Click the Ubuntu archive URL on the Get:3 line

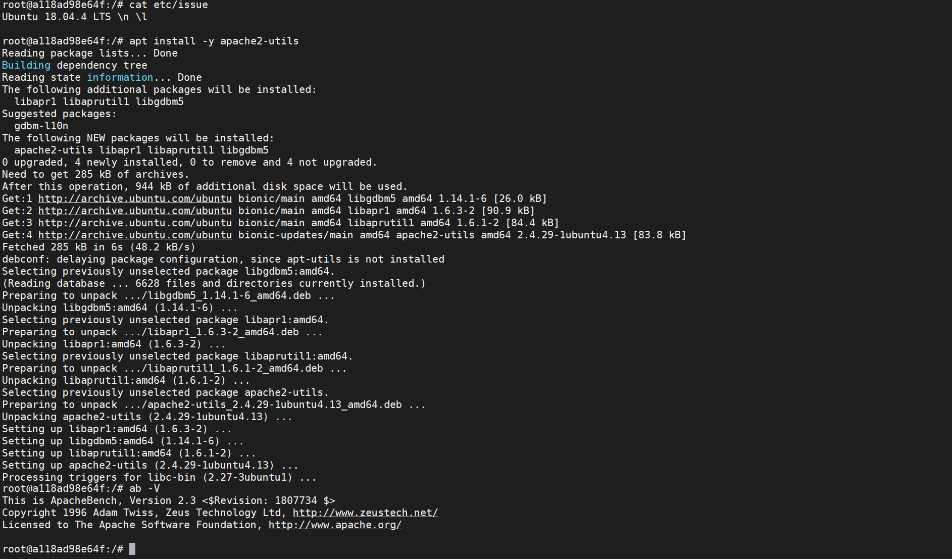pos(135,223)
